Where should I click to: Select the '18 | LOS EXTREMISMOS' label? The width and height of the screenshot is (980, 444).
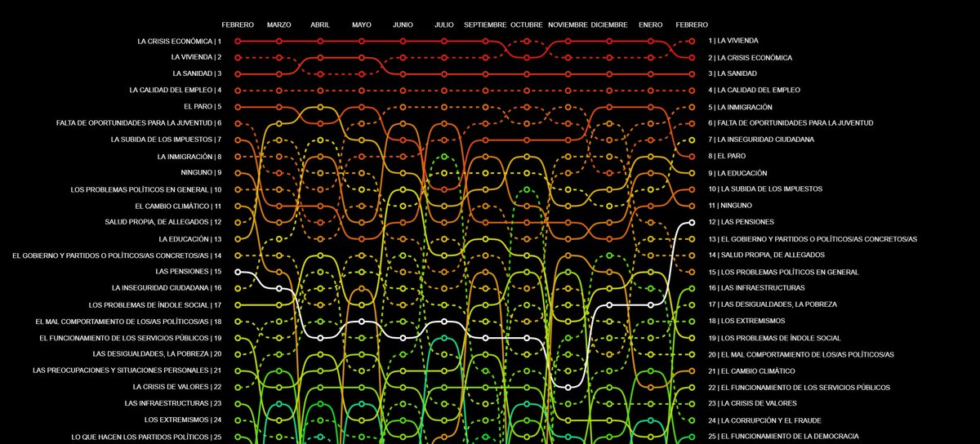pos(746,321)
